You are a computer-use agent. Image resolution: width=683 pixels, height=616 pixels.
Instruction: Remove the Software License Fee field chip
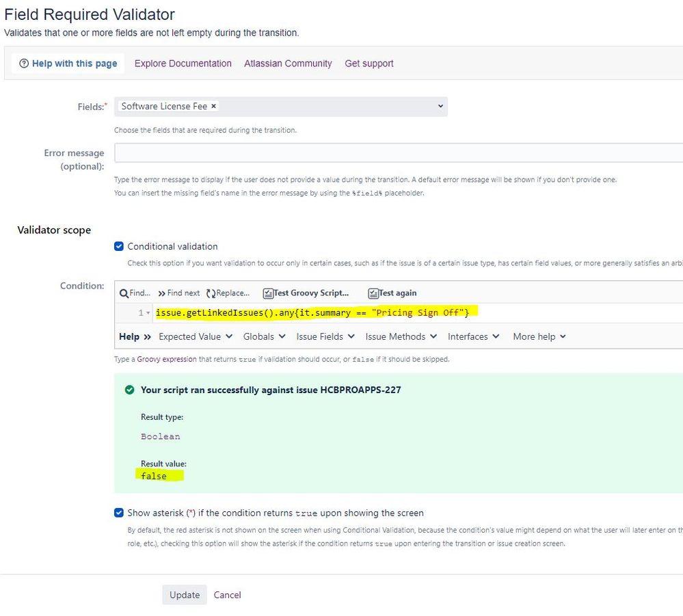tap(213, 106)
